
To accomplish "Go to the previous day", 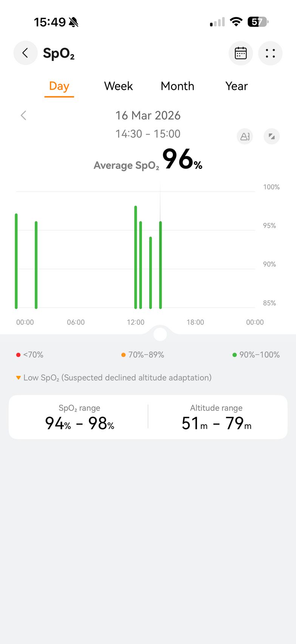I will (23, 115).
